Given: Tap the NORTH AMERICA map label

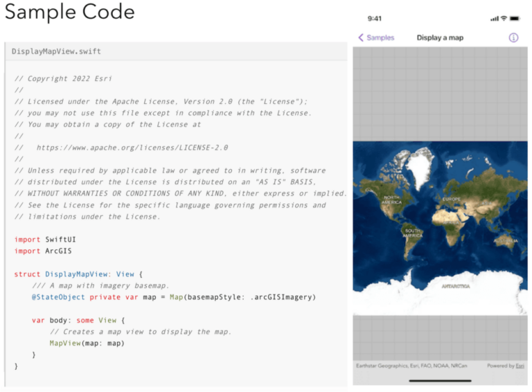Looking at the screenshot, I should click(x=391, y=199).
